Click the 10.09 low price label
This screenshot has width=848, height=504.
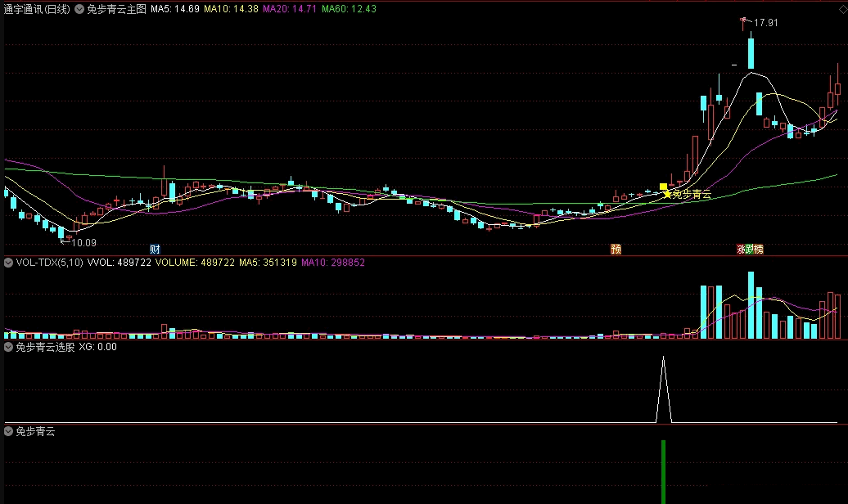[83, 243]
